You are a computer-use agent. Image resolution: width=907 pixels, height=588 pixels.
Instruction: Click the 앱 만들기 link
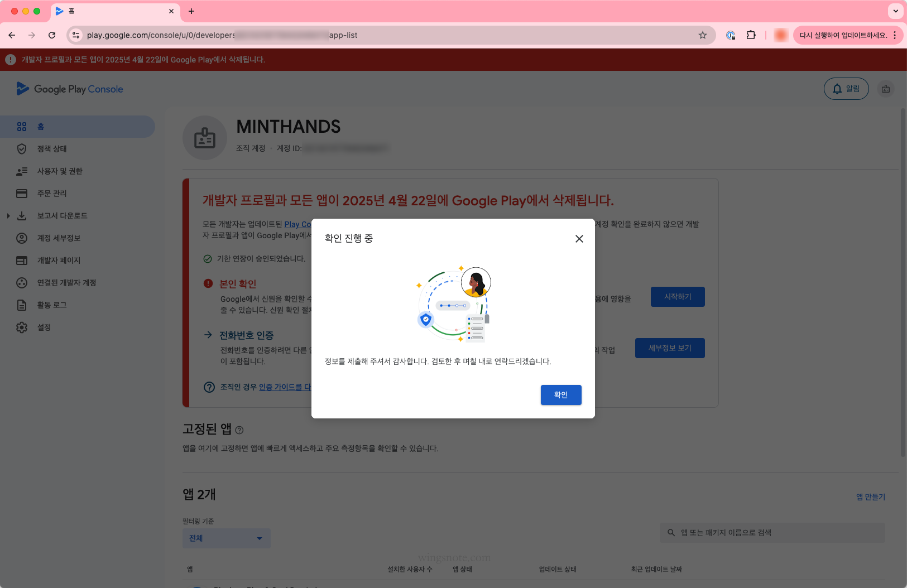(x=871, y=497)
